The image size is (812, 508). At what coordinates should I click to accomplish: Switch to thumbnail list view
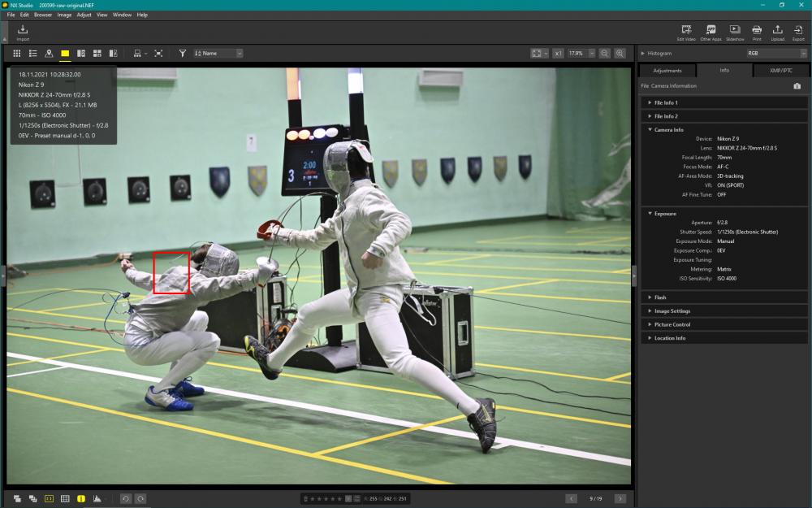(32, 54)
